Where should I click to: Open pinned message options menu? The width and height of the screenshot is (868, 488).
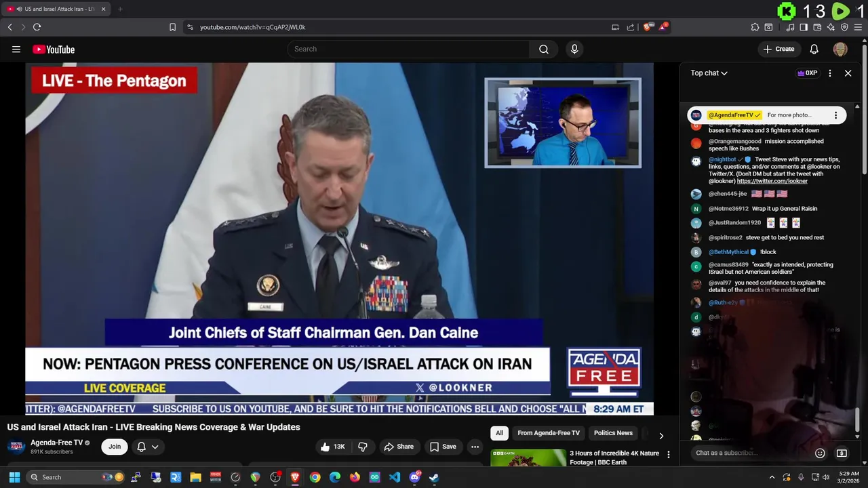point(835,115)
